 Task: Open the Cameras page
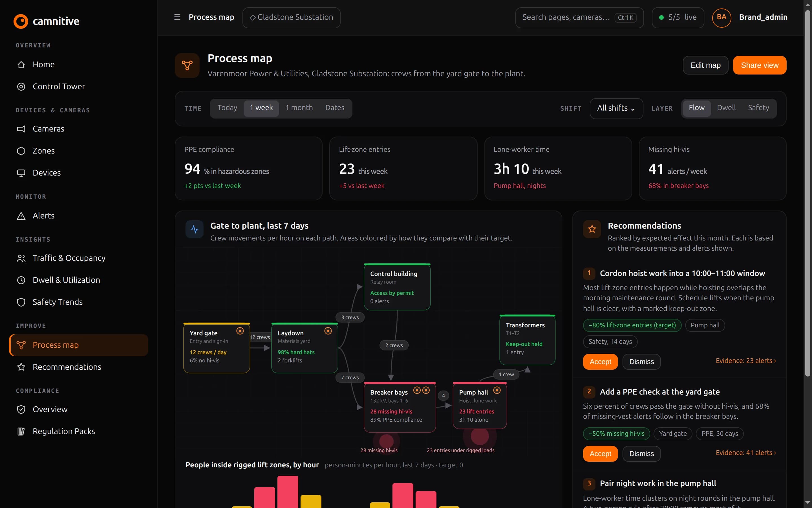(78, 129)
